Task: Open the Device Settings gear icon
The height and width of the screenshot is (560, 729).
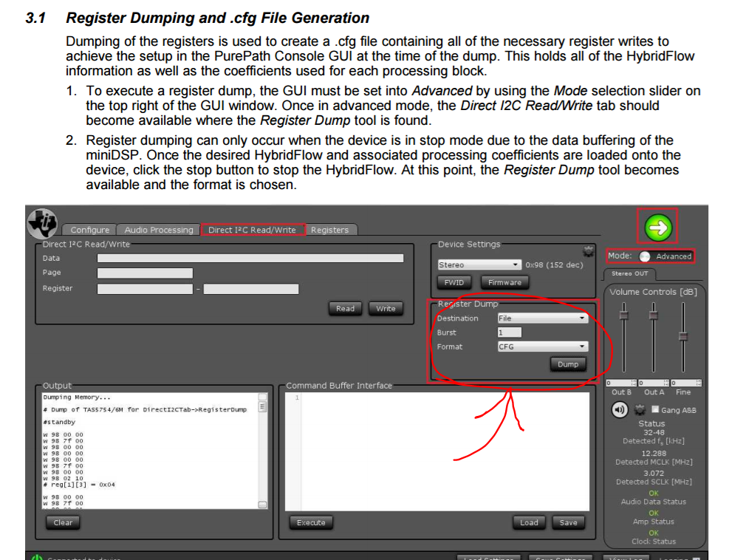Action: (x=588, y=252)
